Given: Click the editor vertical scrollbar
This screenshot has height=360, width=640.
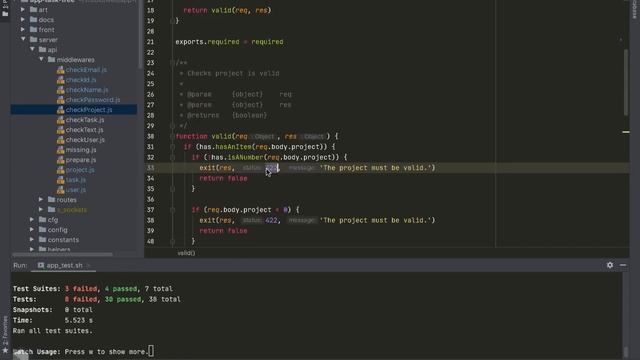Looking at the screenshot, I should click(x=626, y=82).
